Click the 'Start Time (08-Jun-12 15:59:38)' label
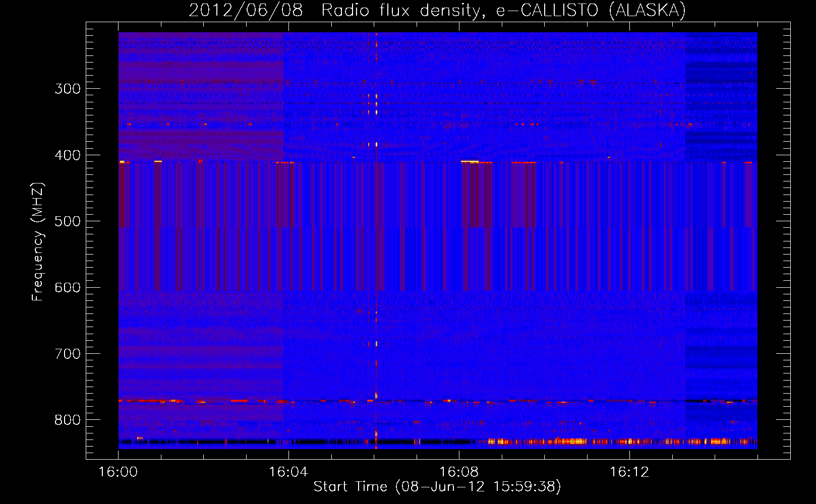 coord(437,486)
